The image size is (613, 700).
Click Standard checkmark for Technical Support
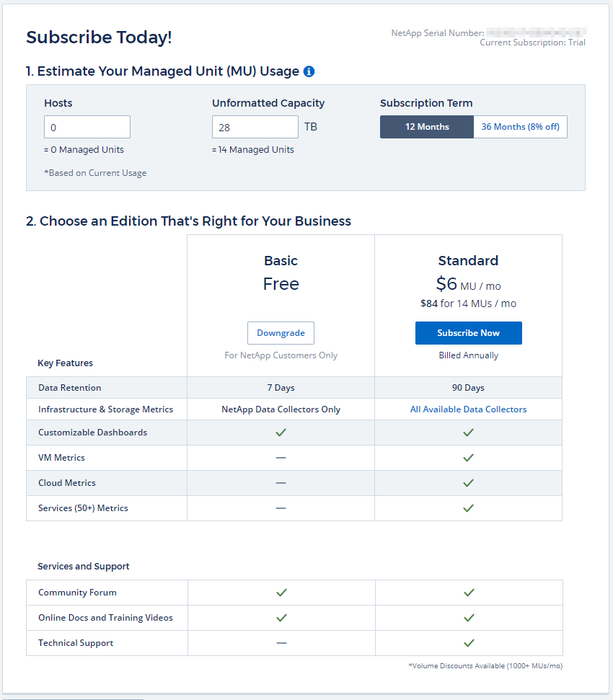pyautogui.click(x=469, y=643)
